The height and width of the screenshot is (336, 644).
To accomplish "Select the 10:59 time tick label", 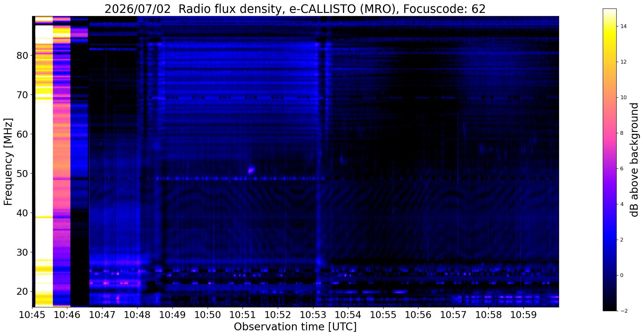I will pos(524,315).
